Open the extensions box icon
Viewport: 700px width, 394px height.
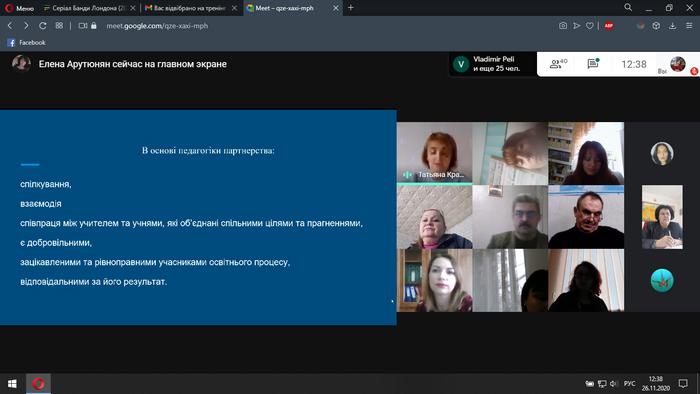pyautogui.click(x=656, y=26)
